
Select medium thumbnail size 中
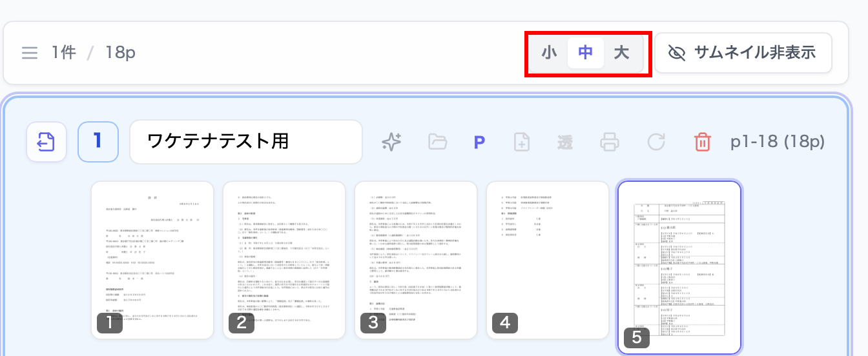[586, 53]
